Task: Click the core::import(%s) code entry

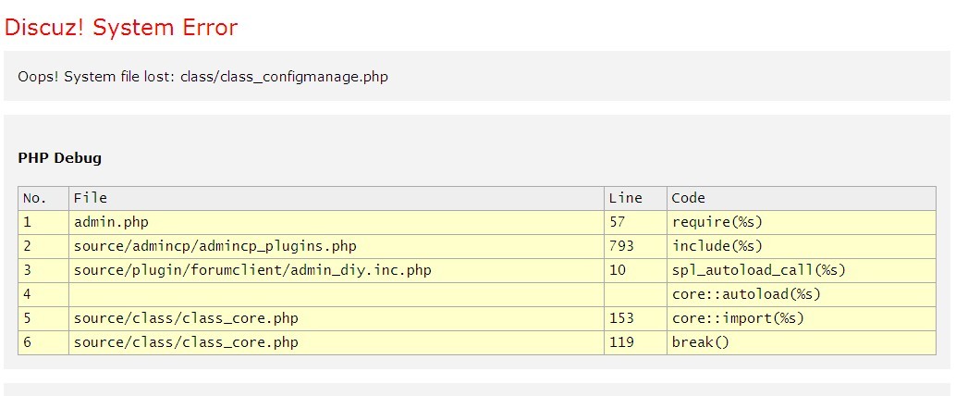Action: coord(738,318)
